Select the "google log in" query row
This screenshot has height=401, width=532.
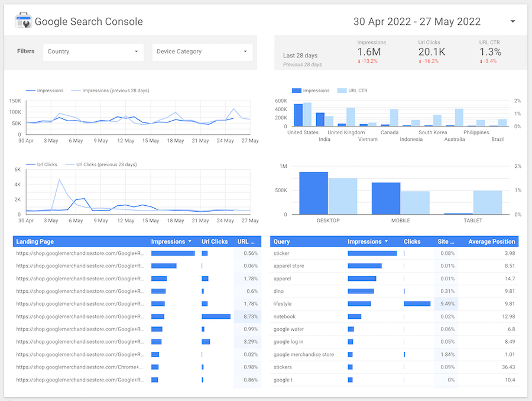point(394,342)
